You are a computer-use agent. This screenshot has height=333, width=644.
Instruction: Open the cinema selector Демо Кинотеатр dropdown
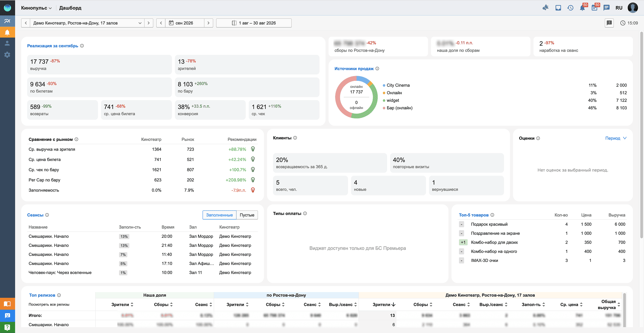[x=87, y=23]
